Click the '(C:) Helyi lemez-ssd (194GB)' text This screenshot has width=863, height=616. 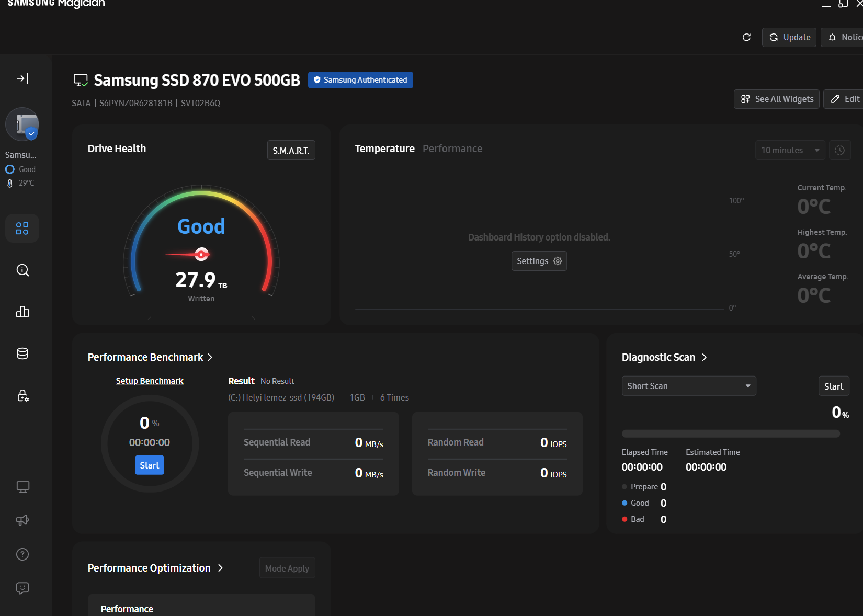[281, 397]
